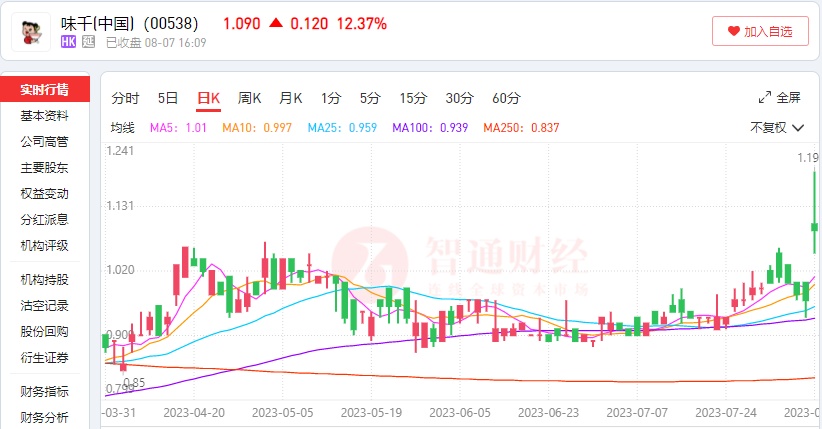Click the 2023-05-05 date axis label

pos(283,413)
